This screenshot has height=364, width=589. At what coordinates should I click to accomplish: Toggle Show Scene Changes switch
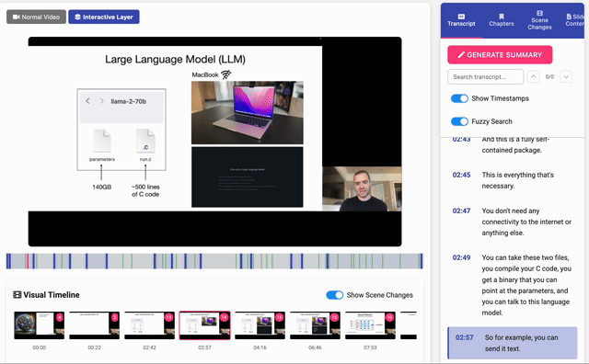(x=334, y=295)
